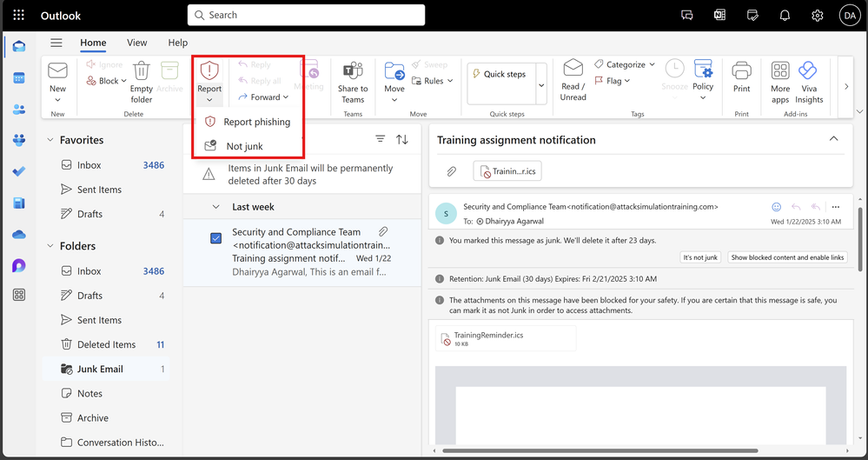Screen dimensions: 868x460
Task: Open Calendar from the left sidebar
Action: click(x=19, y=78)
